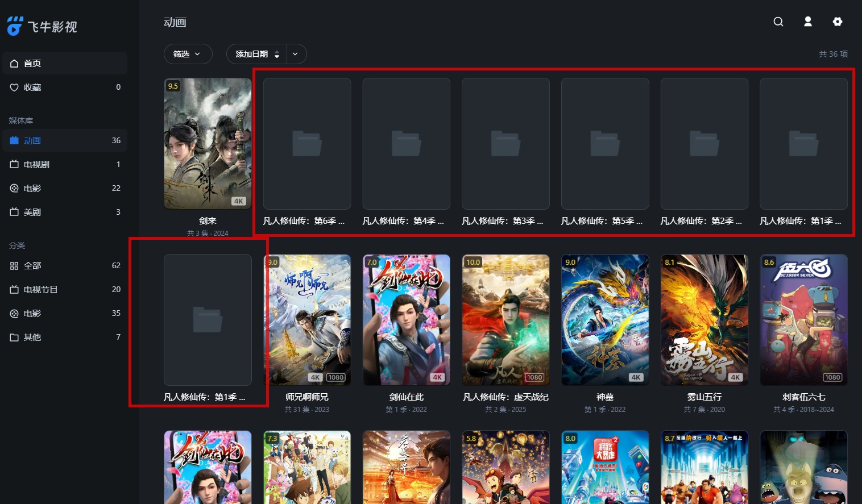862x504 pixels.
Task: Open the poster rated 8.7 in bottom row
Action: pyautogui.click(x=704, y=467)
